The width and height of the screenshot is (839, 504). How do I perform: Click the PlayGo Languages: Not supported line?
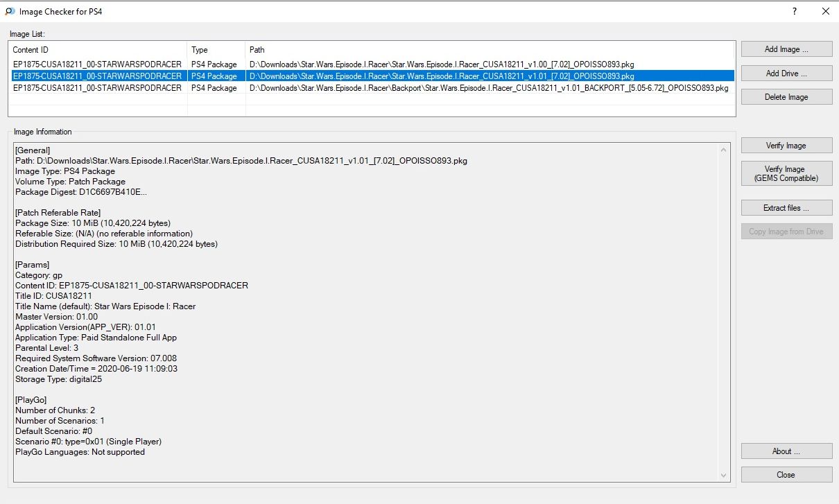[80, 452]
